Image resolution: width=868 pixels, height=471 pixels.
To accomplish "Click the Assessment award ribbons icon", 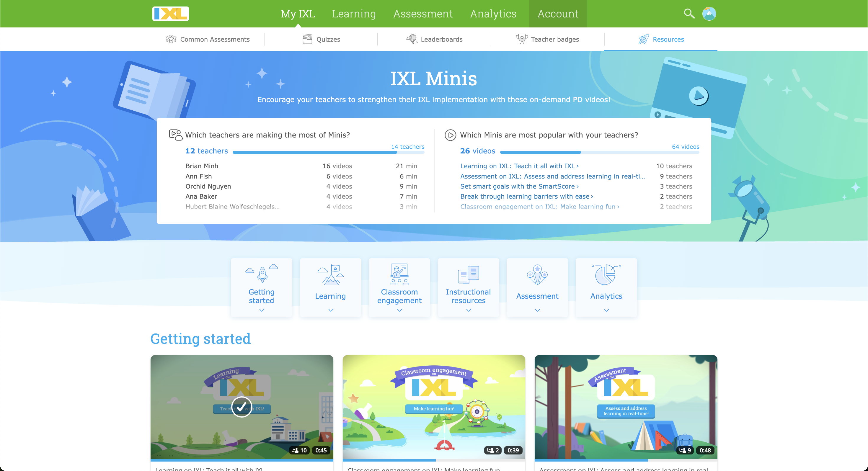I will 537,274.
